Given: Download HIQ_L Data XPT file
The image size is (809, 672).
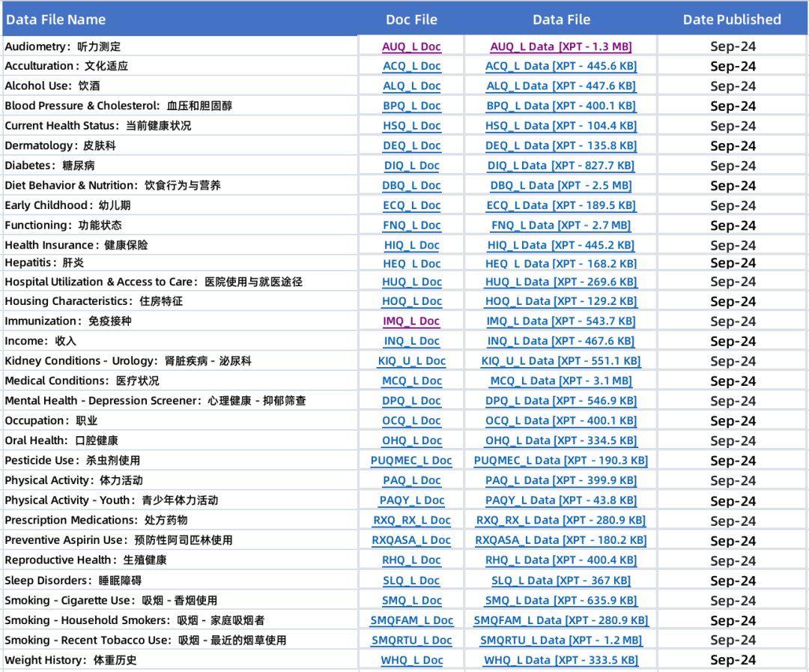Looking at the screenshot, I should click(x=561, y=245).
